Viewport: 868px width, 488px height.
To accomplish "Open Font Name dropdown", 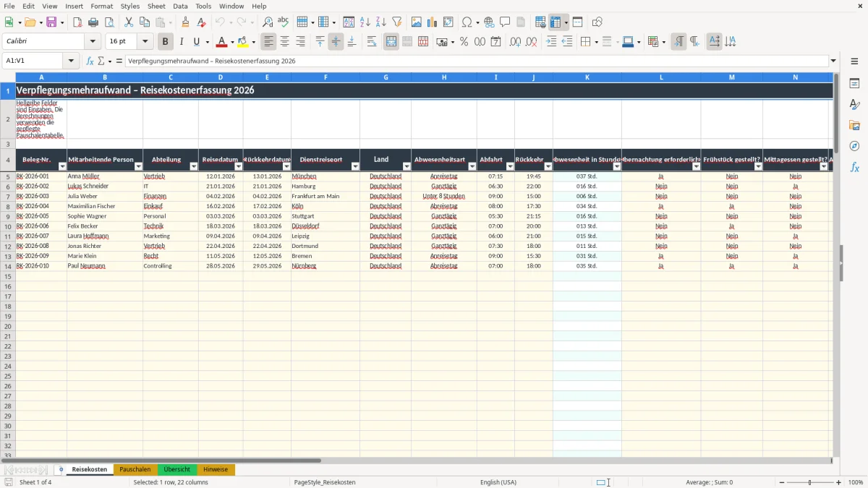I will point(93,42).
